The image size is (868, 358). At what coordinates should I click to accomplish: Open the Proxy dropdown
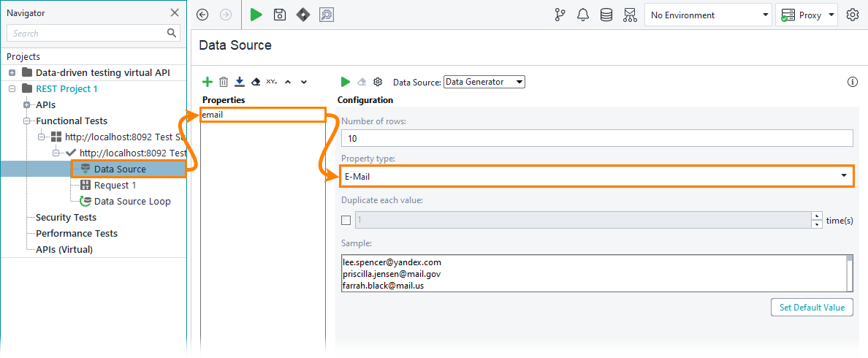[808, 15]
